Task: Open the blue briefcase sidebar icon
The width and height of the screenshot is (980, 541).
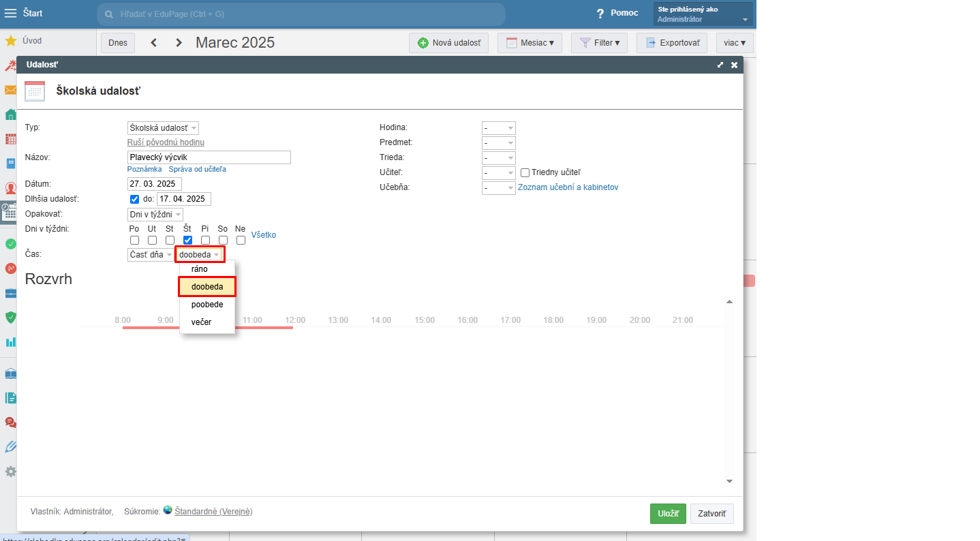Action: tap(11, 293)
